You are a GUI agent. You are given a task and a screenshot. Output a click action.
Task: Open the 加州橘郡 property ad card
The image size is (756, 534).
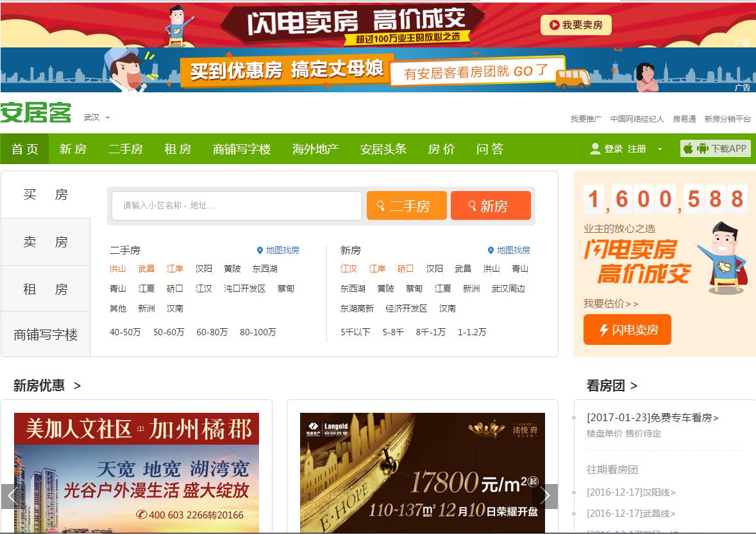pos(137,473)
